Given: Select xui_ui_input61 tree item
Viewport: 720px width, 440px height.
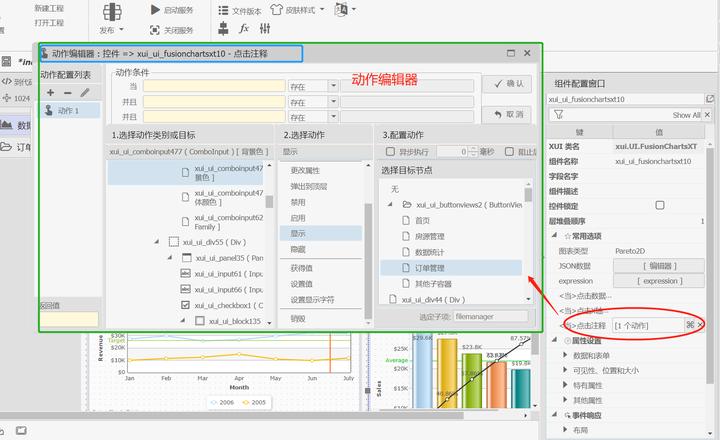Looking at the screenshot, I should coord(223,274).
